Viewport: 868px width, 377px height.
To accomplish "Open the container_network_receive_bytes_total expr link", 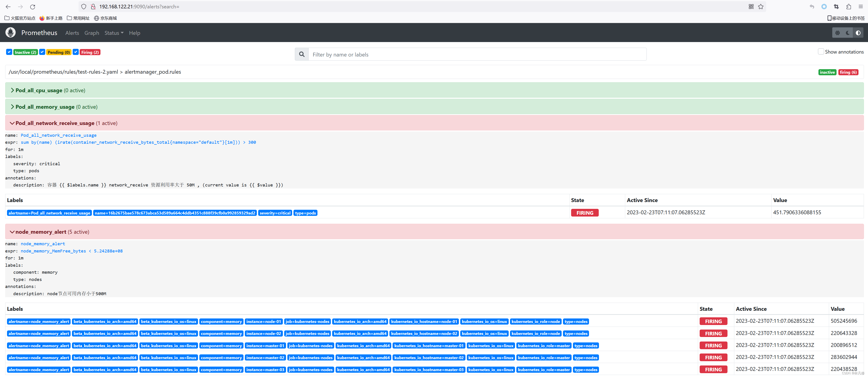I will [x=138, y=142].
